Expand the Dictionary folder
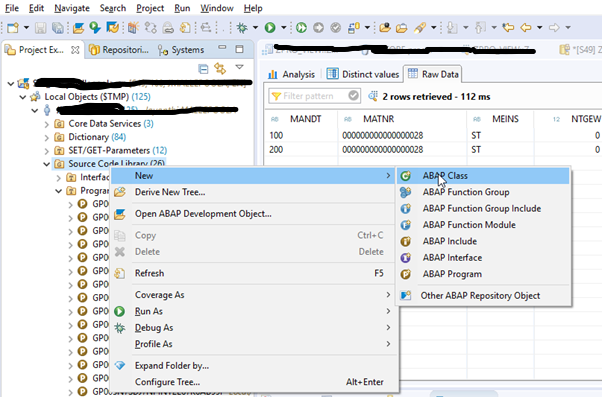This screenshot has height=397, width=602. [46, 137]
